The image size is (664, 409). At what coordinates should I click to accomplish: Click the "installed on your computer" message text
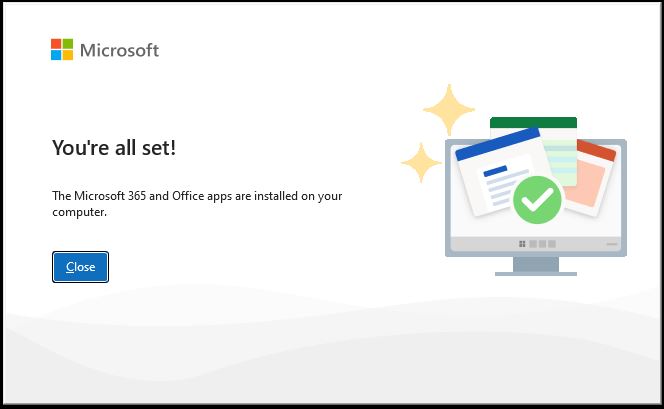[197, 204]
